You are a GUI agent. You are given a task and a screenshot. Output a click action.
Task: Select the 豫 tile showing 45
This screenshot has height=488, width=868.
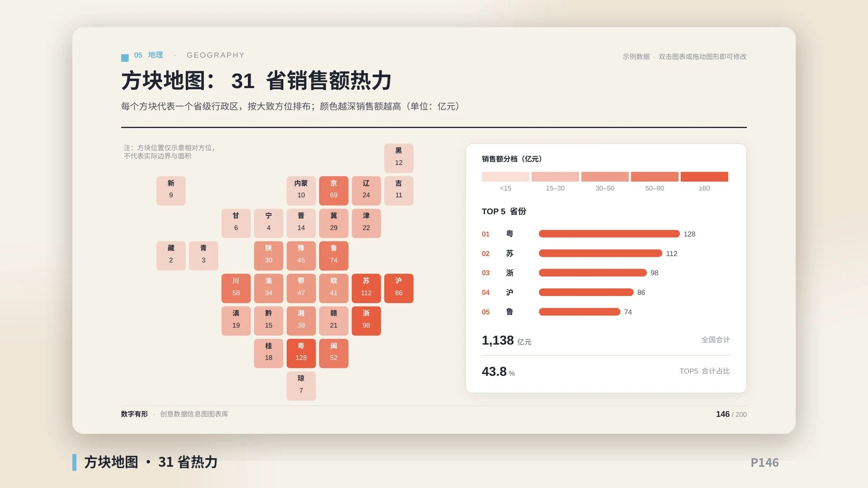[x=301, y=256]
